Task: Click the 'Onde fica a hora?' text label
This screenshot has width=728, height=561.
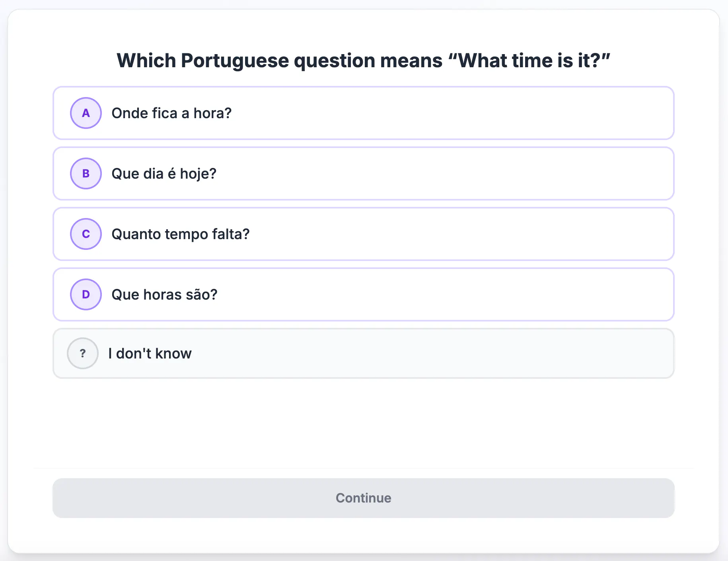Action: pyautogui.click(x=171, y=113)
